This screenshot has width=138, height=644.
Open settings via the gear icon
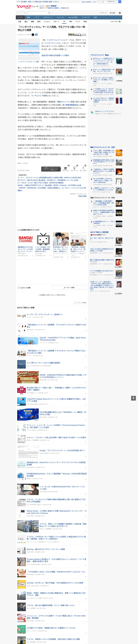coord(120,13)
